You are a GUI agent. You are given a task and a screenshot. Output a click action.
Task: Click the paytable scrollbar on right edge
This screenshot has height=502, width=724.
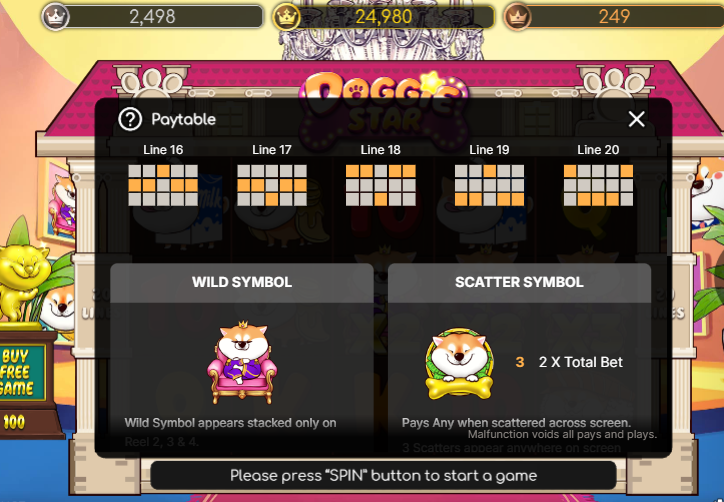coord(669,236)
